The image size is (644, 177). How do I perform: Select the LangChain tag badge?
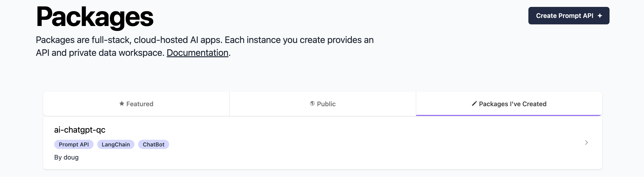point(116,144)
